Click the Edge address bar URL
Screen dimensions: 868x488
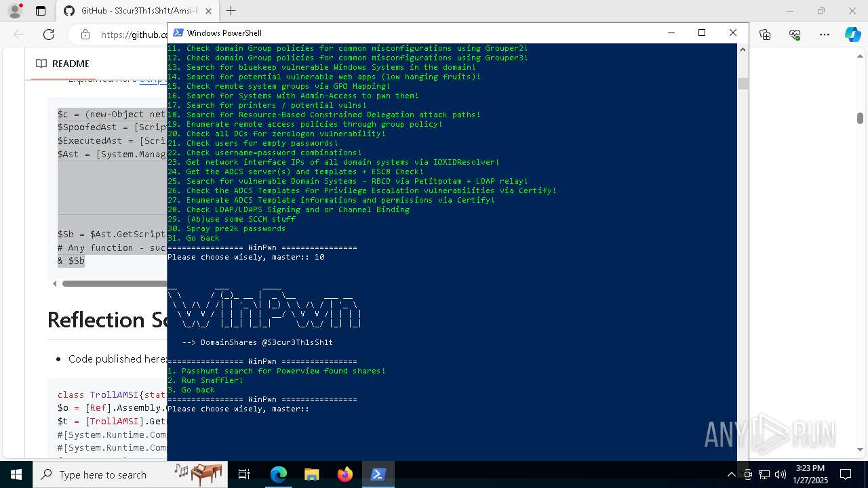pos(134,35)
